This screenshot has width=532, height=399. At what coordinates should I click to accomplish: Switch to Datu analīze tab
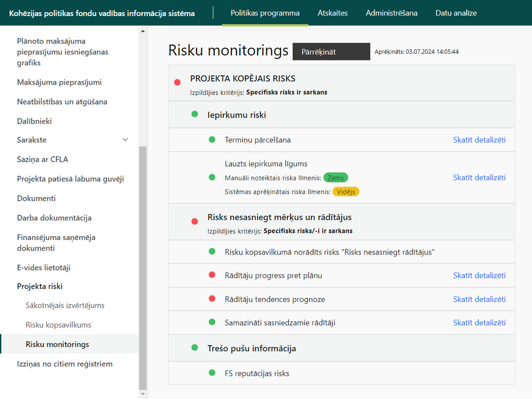[456, 13]
